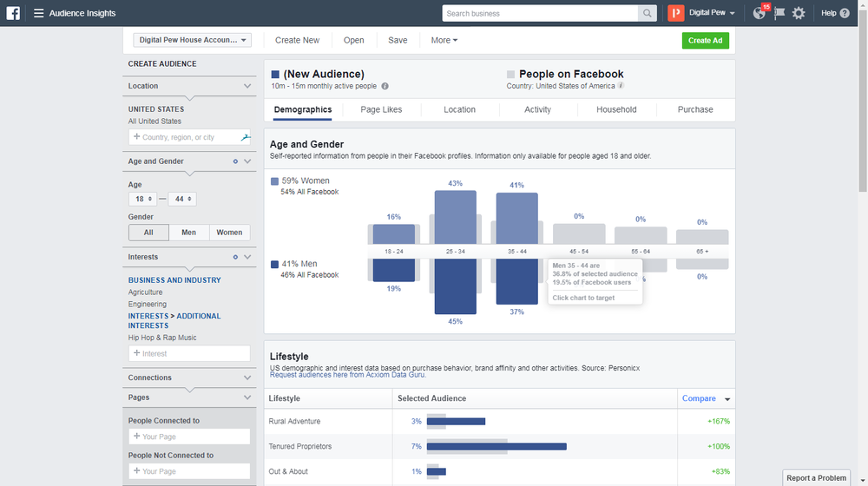Collapse the Location section
This screenshot has width=868, height=486.
pos(247,86)
